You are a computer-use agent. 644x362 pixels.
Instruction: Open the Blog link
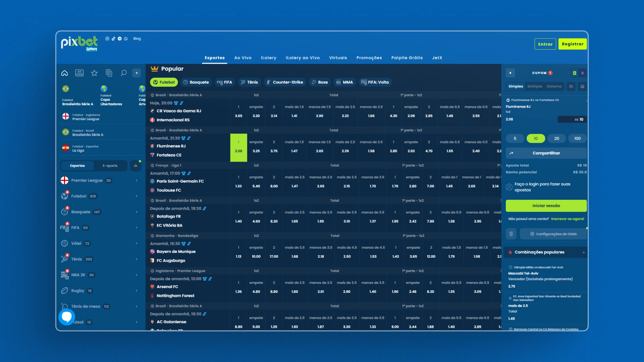pyautogui.click(x=137, y=39)
